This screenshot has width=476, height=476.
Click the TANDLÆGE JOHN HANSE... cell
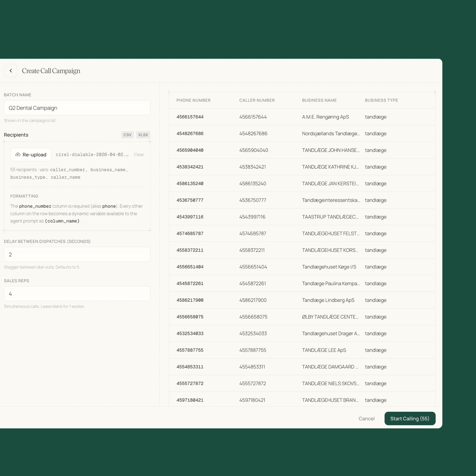click(x=331, y=150)
